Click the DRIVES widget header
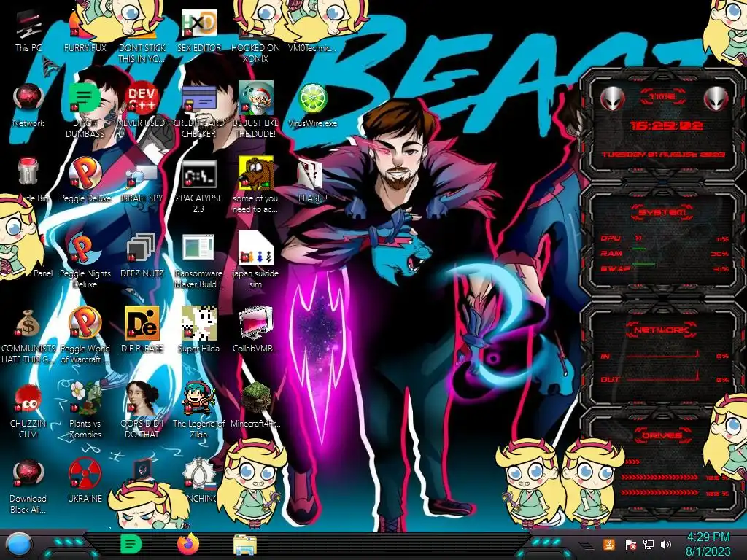The height and width of the screenshot is (560, 747). 662,435
